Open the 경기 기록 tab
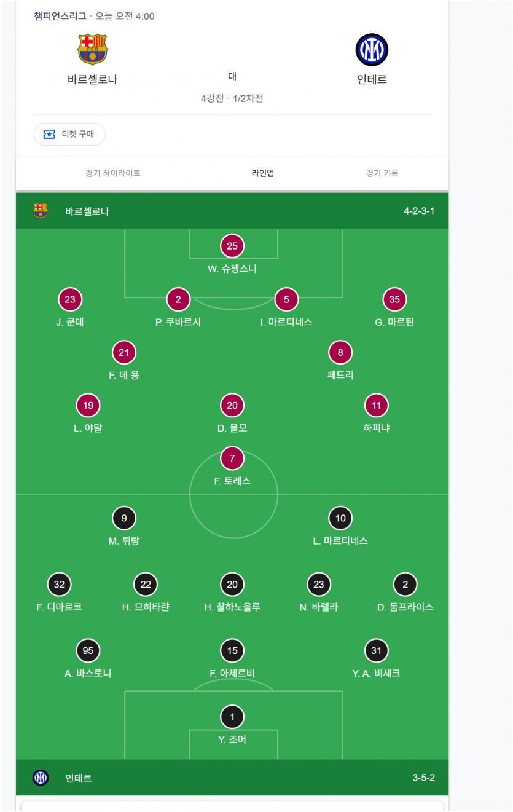The width and height of the screenshot is (513, 812). click(382, 173)
